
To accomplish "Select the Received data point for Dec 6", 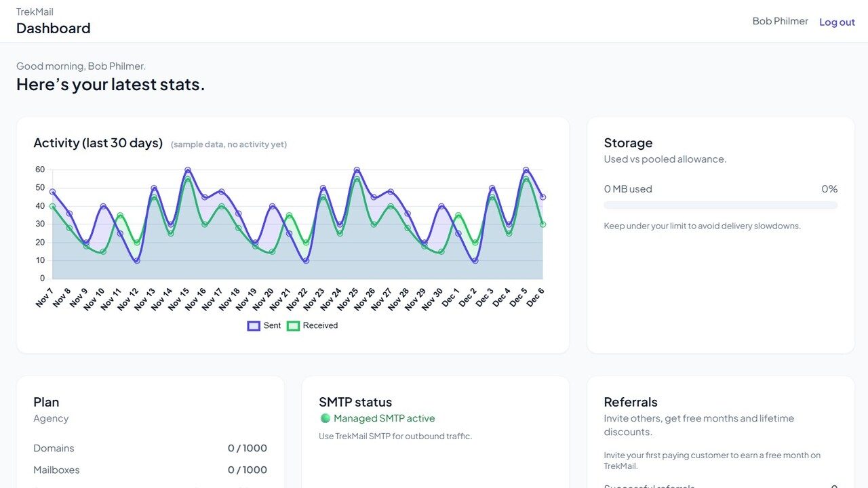I will [x=542, y=224].
